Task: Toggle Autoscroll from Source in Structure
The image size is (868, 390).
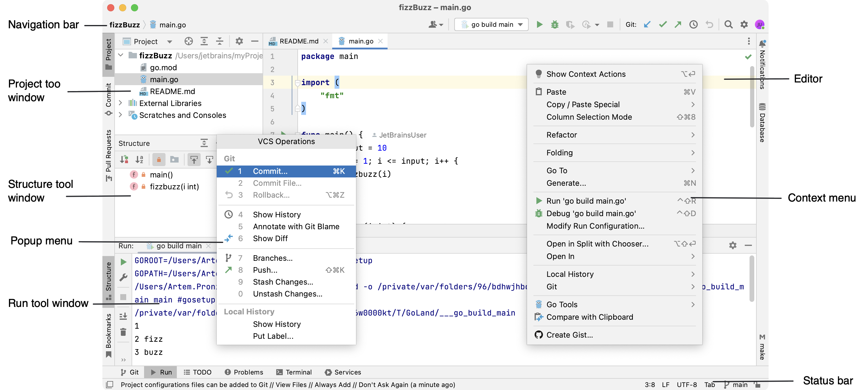Action: [210, 160]
